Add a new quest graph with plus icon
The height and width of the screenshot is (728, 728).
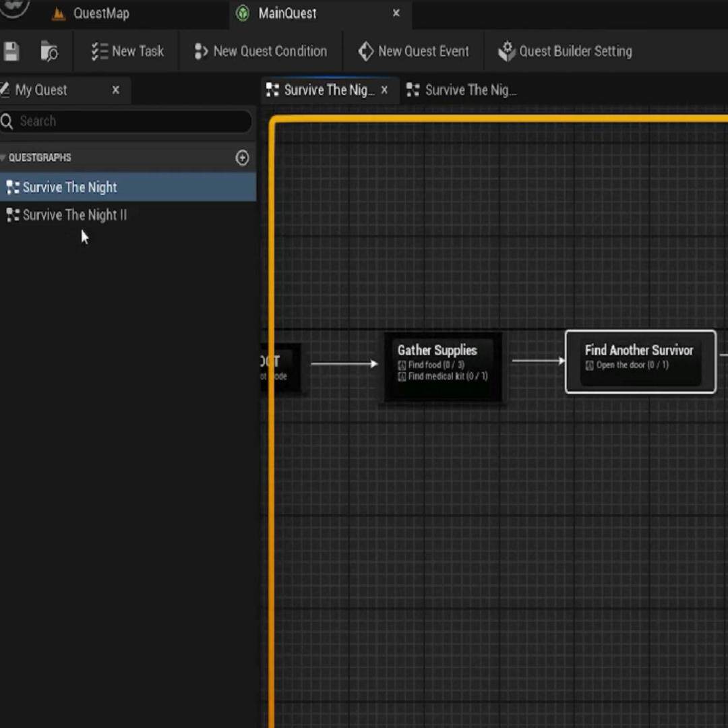[x=242, y=158]
